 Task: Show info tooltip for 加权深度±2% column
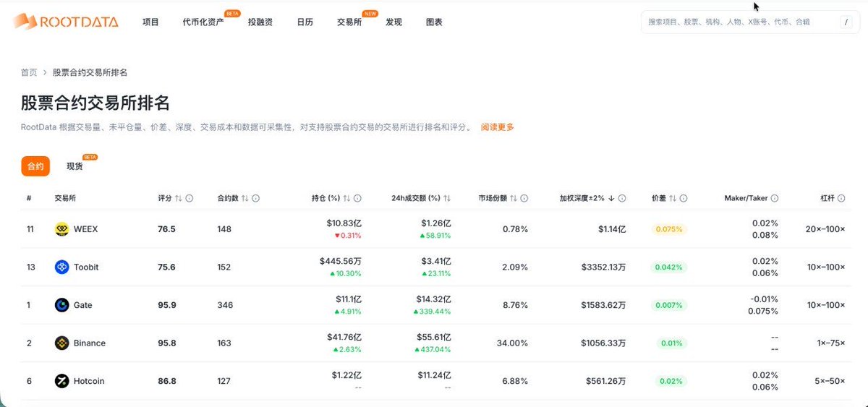(x=622, y=198)
